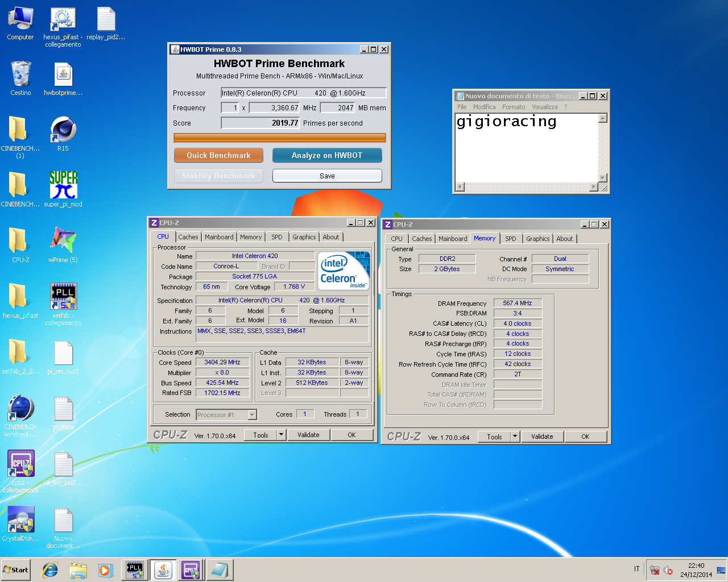Image resolution: width=728 pixels, height=582 pixels.
Task: Open the Modifica menu in Notepad
Action: [x=484, y=107]
